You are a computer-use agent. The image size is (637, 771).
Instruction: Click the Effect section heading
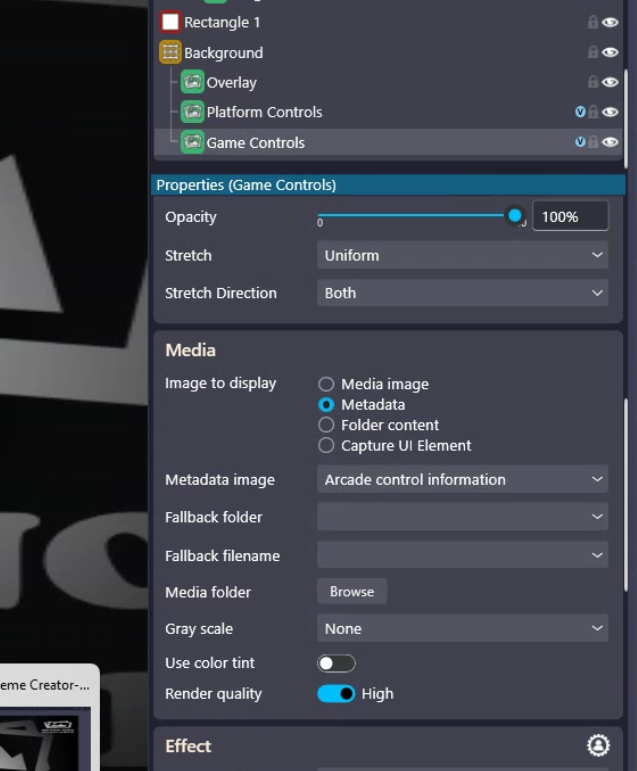(188, 746)
